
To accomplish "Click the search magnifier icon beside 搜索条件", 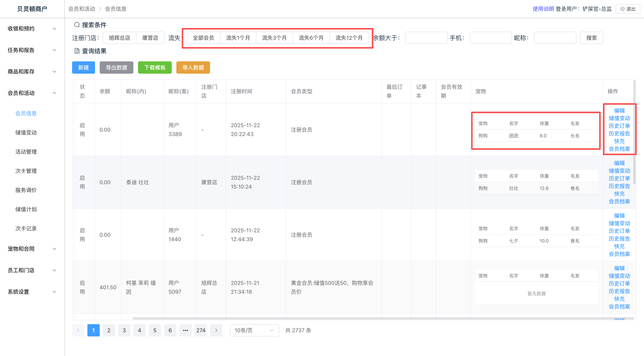I will click(77, 25).
